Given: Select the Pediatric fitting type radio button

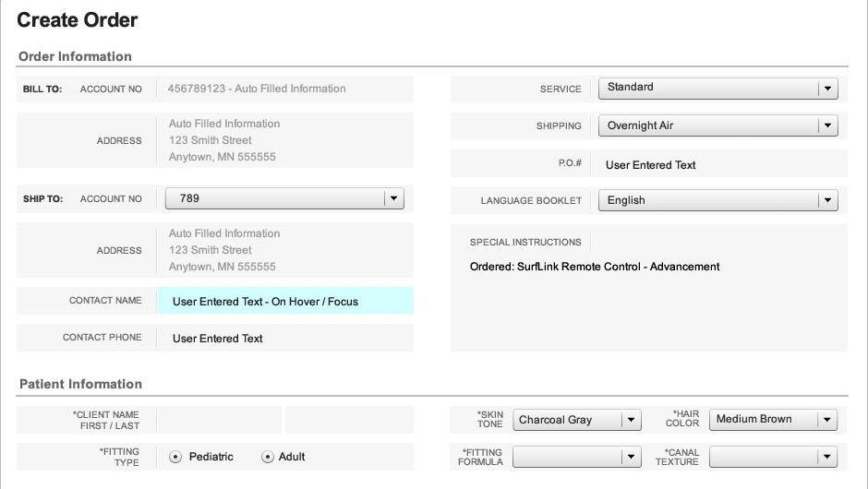Looking at the screenshot, I should pos(175,457).
